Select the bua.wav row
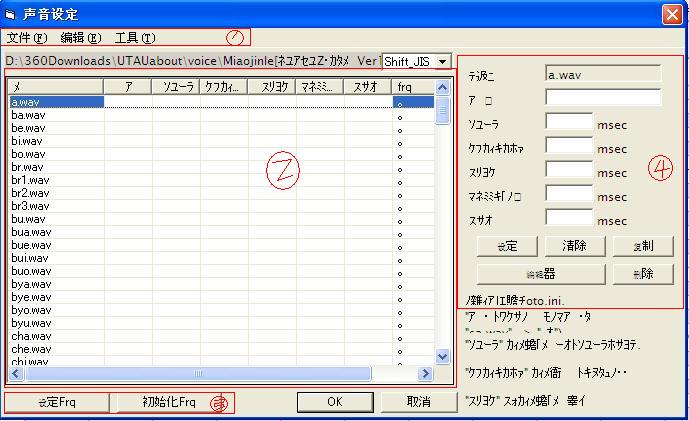 coord(222,232)
